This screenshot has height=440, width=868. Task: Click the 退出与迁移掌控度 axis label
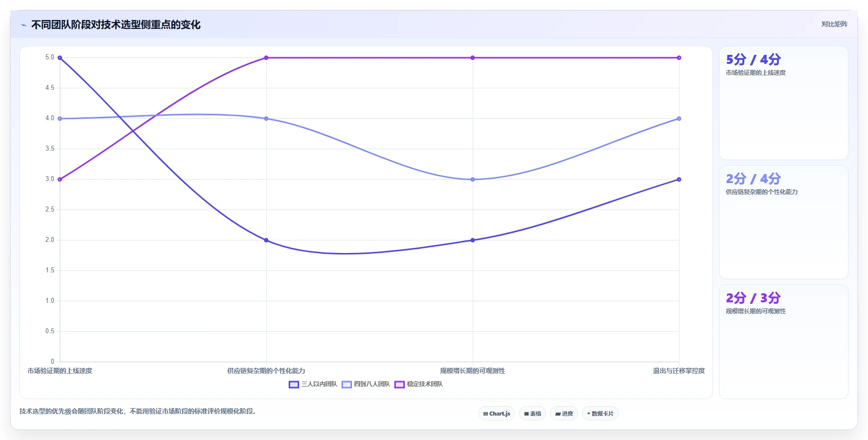[x=679, y=371]
